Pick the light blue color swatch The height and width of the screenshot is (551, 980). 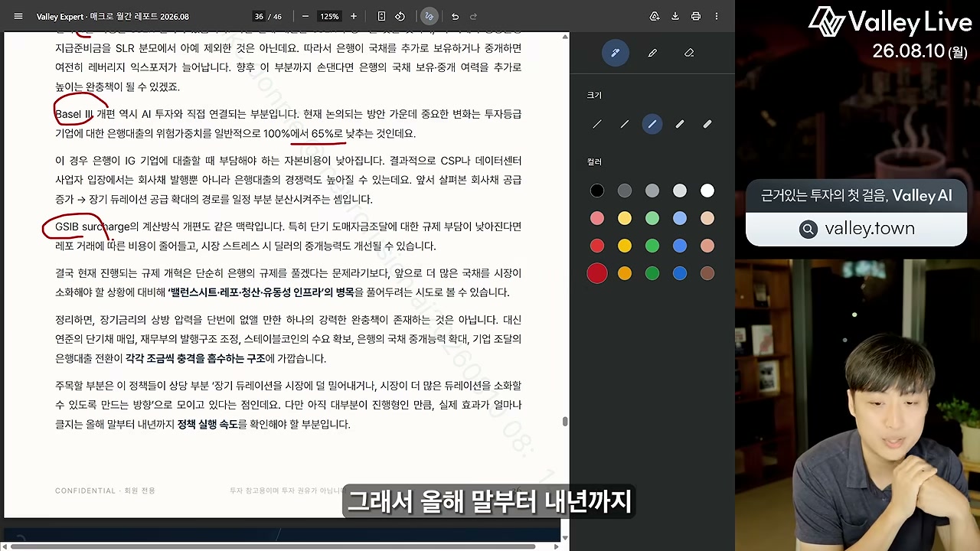coord(680,219)
